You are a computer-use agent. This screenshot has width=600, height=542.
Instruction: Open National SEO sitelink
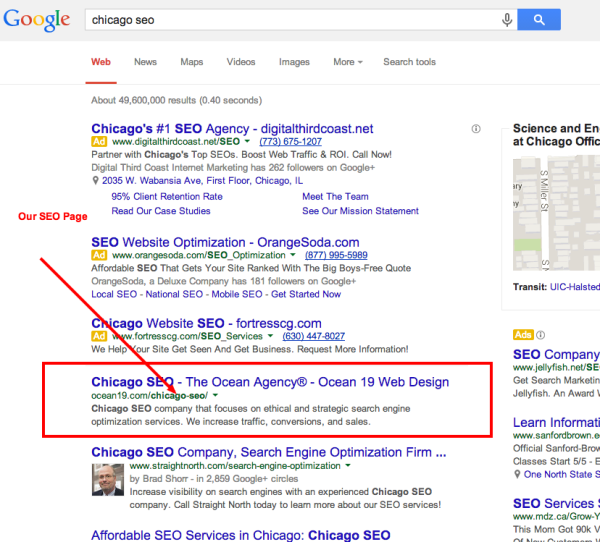(174, 294)
